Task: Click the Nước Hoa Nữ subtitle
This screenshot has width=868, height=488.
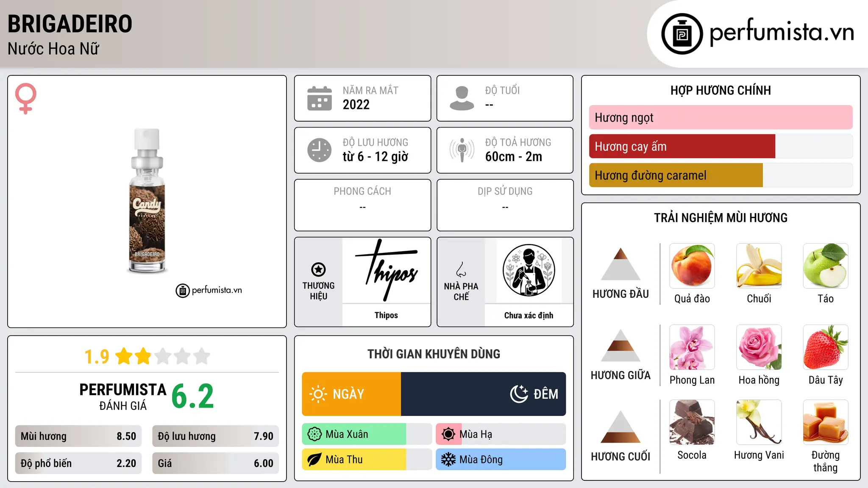Action: click(x=53, y=49)
